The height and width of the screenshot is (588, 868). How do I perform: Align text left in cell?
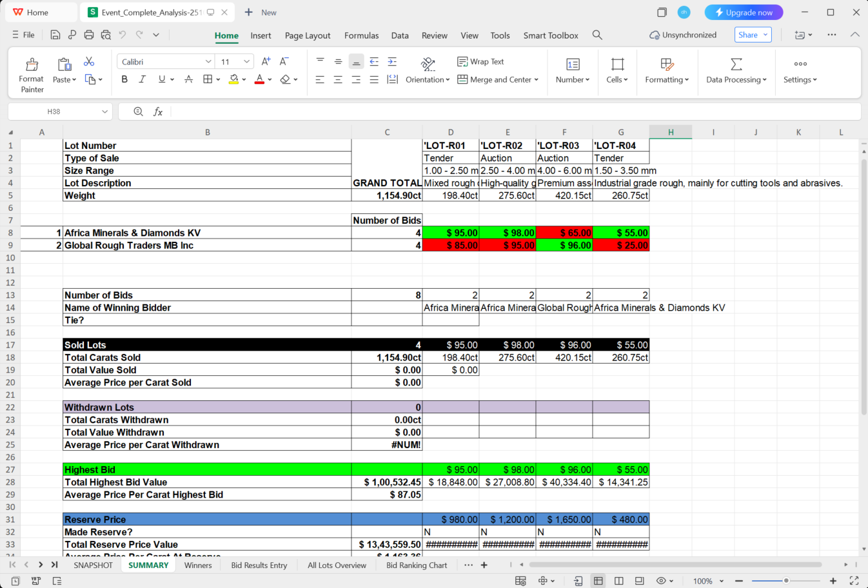coord(320,79)
